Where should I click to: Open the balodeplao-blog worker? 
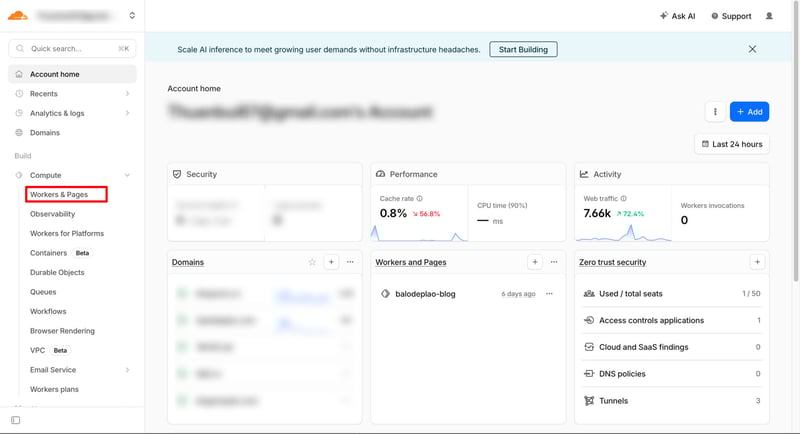point(425,294)
